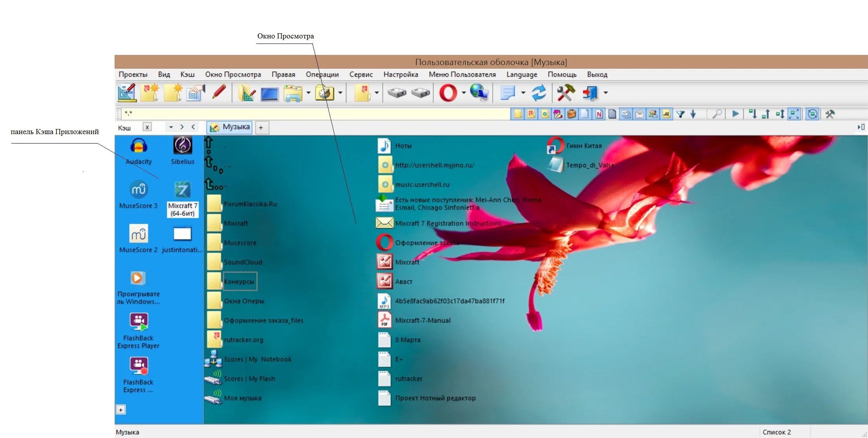
Task: Click the Opera browser toolbar icon
Action: tap(448, 93)
